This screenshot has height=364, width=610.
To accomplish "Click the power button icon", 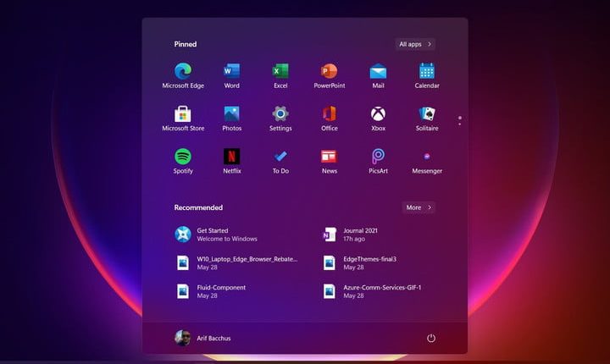I will point(431,338).
